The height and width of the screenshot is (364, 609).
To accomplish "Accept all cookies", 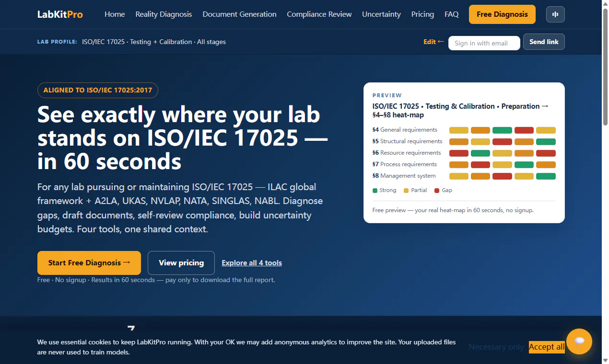I will pyautogui.click(x=547, y=347).
